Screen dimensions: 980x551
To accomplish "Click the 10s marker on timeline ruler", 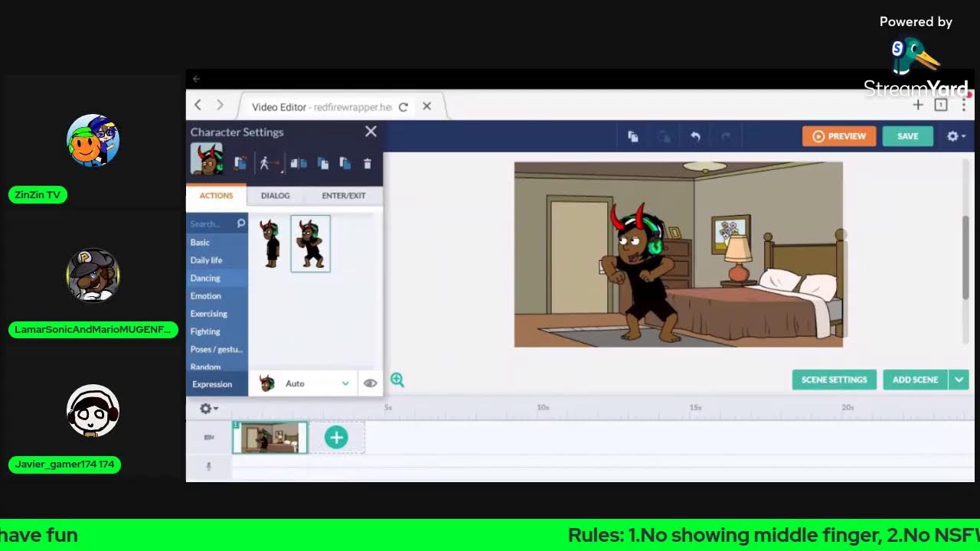I will (543, 407).
